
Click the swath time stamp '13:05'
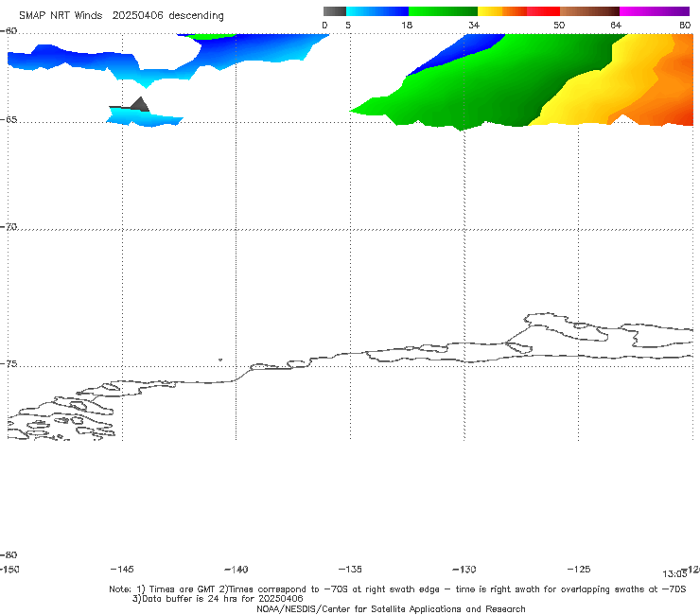[674, 574]
